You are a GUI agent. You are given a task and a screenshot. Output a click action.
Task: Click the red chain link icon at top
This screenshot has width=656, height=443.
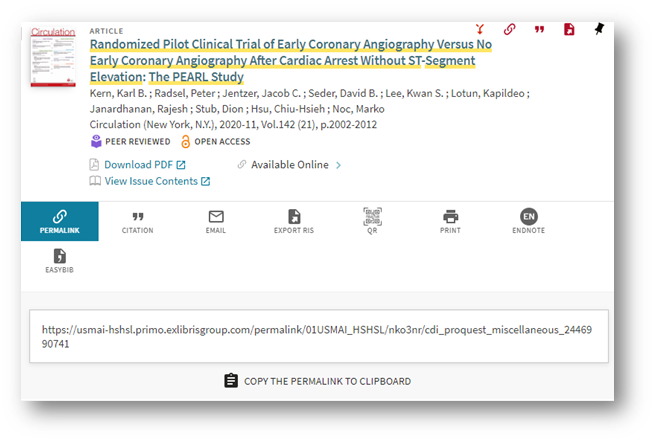[x=509, y=29]
